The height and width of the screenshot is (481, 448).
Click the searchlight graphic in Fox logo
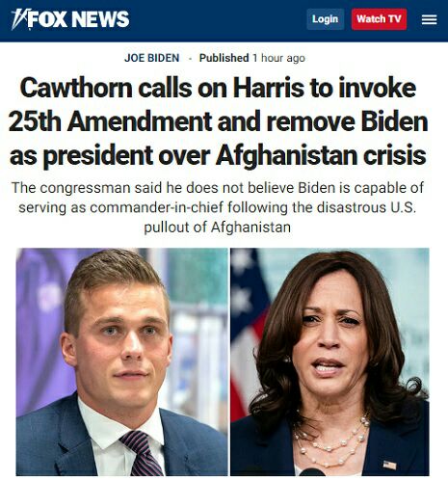[x=18, y=19]
